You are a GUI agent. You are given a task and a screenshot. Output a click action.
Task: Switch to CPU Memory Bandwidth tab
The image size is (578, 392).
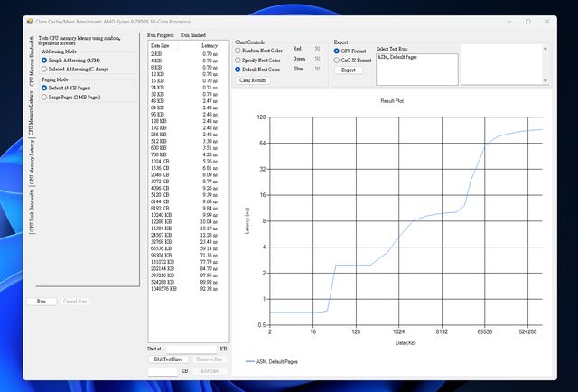pyautogui.click(x=32, y=61)
